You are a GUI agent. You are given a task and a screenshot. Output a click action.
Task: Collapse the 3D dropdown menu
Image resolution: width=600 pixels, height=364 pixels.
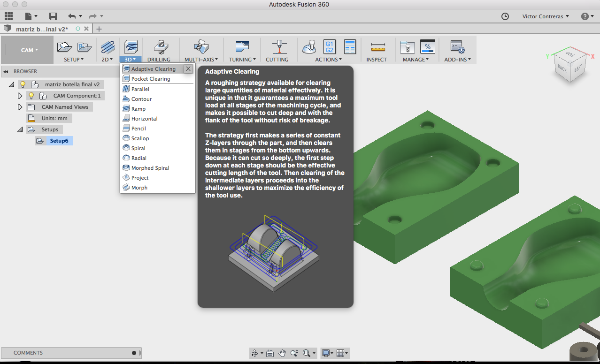pyautogui.click(x=131, y=60)
